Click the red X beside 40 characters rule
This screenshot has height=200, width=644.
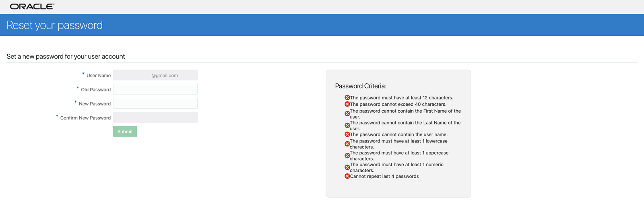[347, 104]
